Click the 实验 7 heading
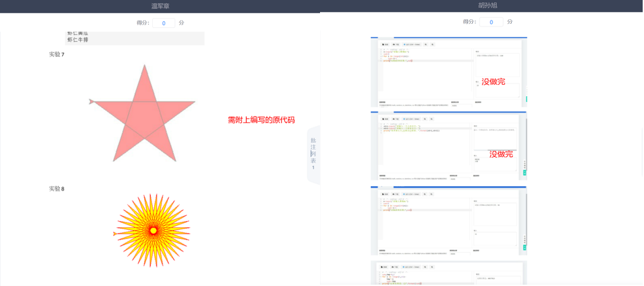Image resolution: width=644 pixels, height=286 pixels. 57,55
